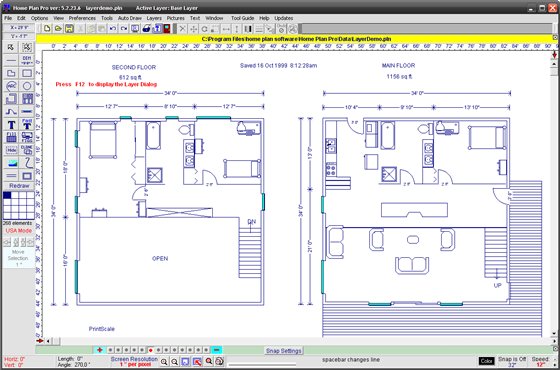Click the 260 elements counter

(x=18, y=223)
